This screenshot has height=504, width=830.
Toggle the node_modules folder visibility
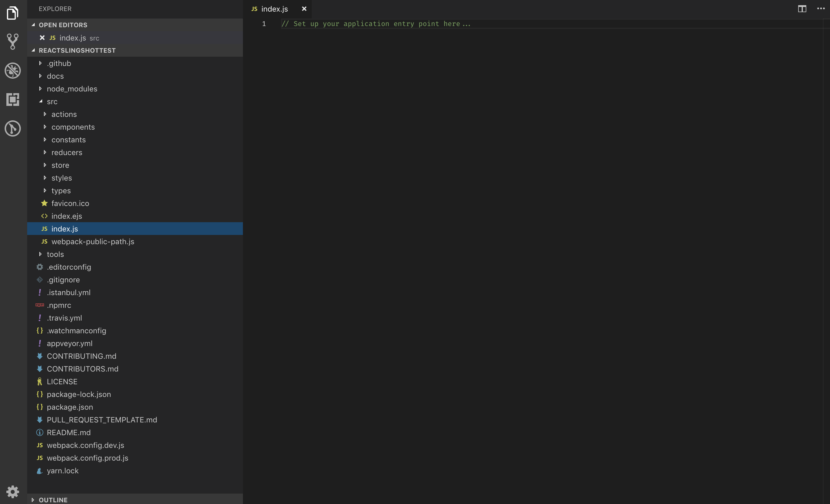[72, 88]
